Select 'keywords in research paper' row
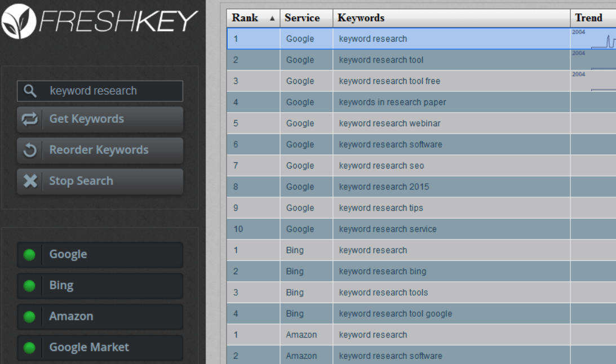 click(x=421, y=102)
